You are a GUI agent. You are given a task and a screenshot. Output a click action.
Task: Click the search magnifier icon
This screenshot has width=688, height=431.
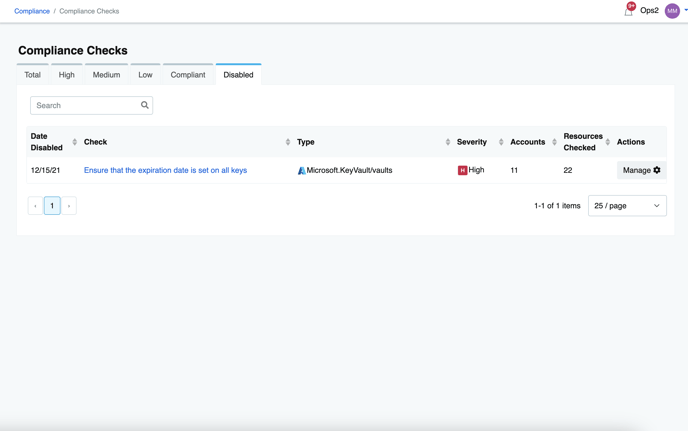coord(144,105)
